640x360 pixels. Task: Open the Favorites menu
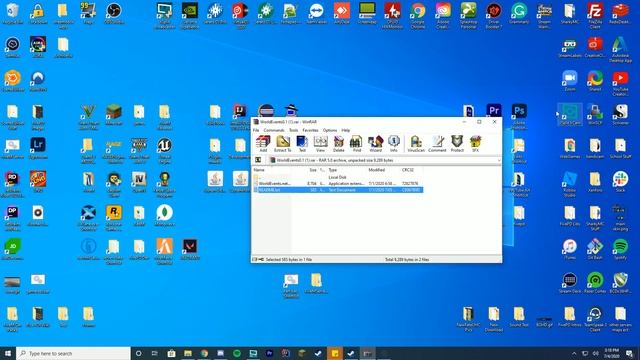310,130
